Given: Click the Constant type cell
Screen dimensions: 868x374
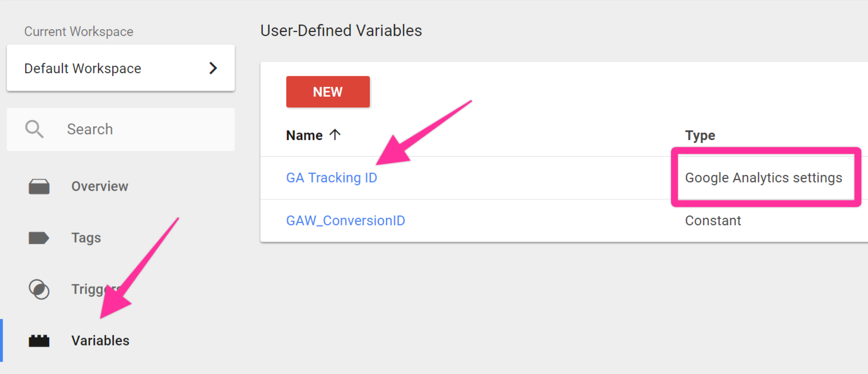Looking at the screenshot, I should tap(713, 221).
